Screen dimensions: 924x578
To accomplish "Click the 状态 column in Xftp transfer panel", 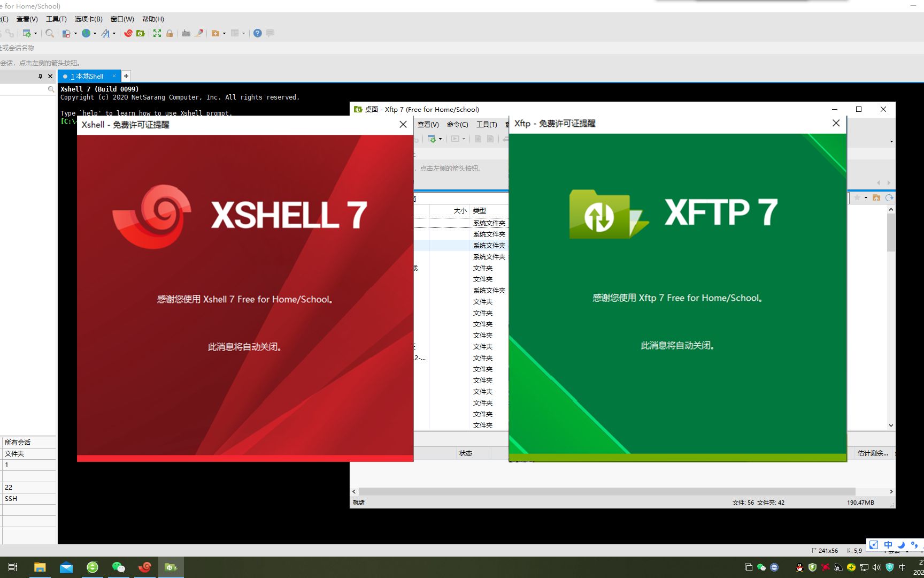I will [x=466, y=453].
